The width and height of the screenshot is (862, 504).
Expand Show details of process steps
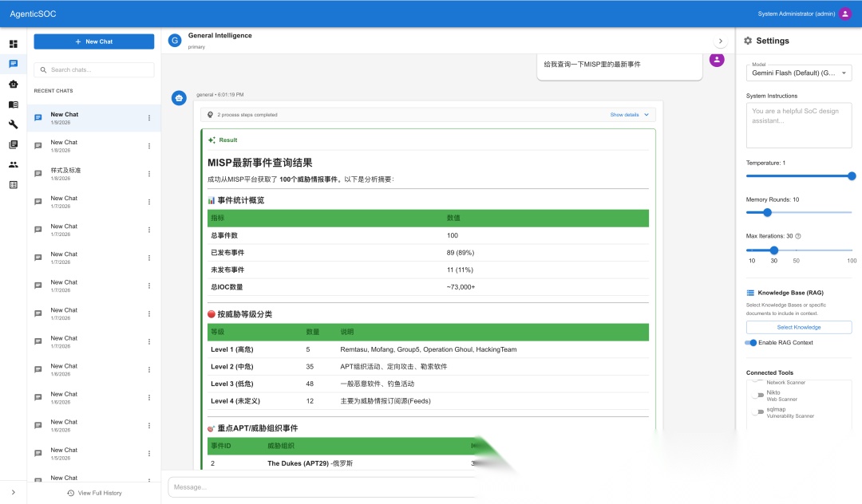click(x=630, y=115)
